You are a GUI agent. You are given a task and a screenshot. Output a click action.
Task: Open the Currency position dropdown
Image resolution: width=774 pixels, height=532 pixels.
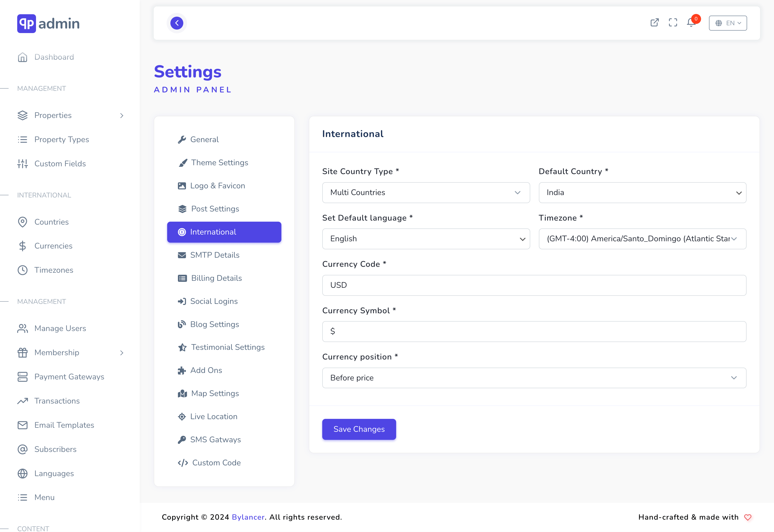click(534, 378)
